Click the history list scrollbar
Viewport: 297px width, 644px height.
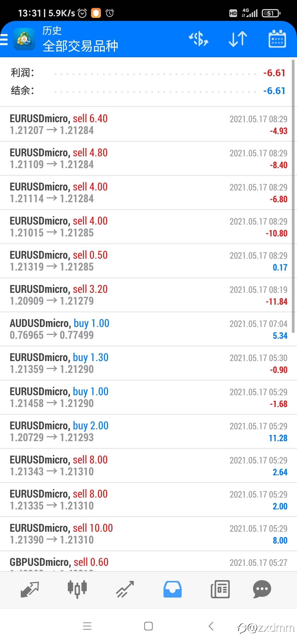[x=293, y=193]
